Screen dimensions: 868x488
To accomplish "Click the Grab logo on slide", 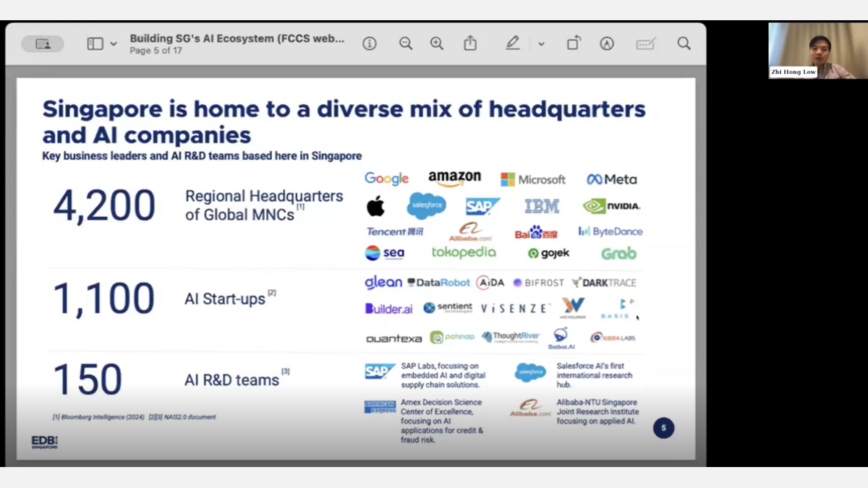I will coord(618,253).
